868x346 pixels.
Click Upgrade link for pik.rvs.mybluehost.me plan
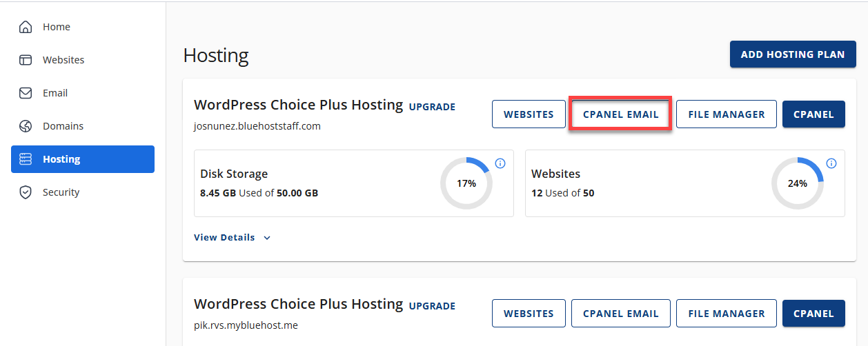[x=432, y=306]
